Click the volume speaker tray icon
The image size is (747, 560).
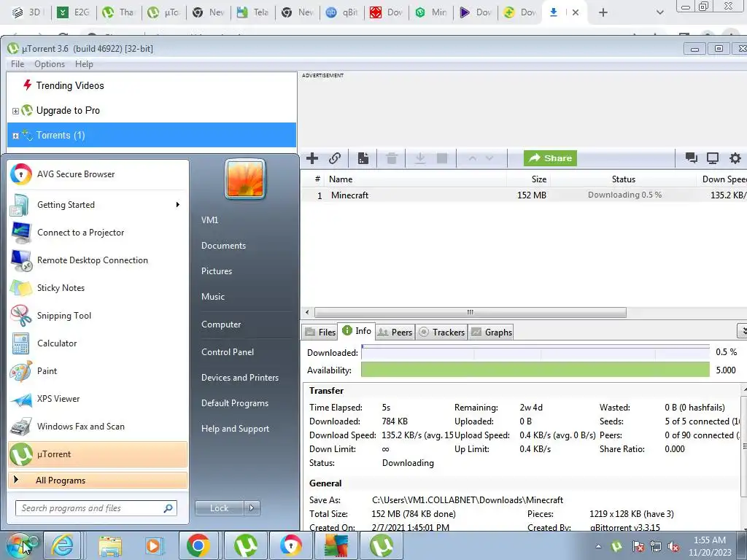point(673,547)
